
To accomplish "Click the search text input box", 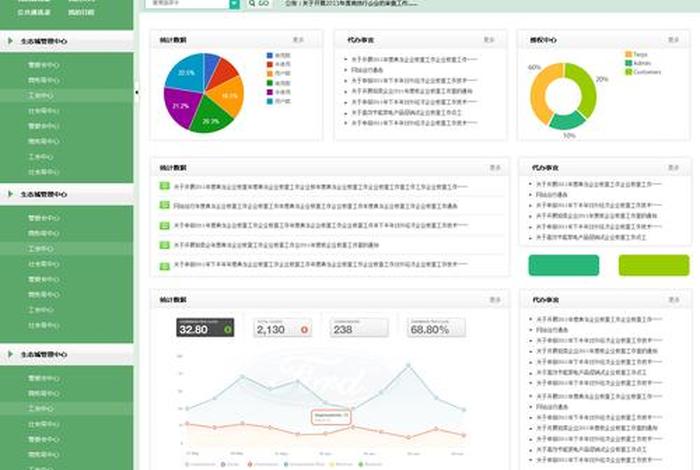I will [187, 4].
